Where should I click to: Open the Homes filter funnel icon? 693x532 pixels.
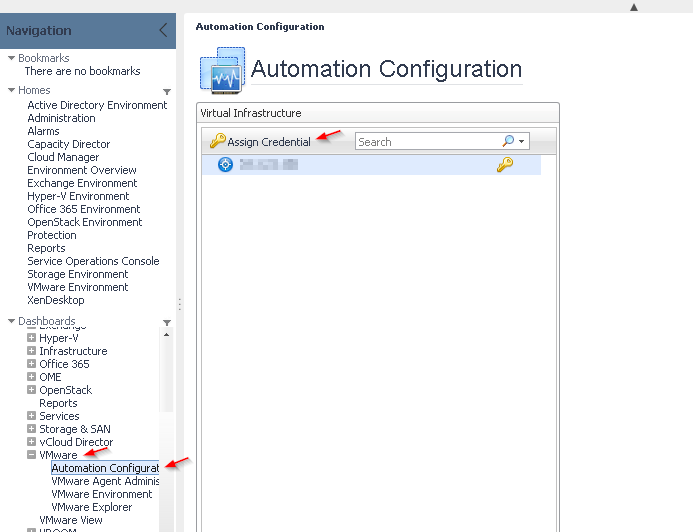pyautogui.click(x=167, y=92)
